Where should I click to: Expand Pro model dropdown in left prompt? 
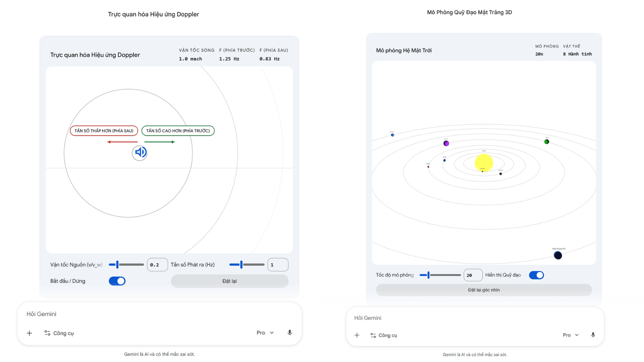point(265,333)
